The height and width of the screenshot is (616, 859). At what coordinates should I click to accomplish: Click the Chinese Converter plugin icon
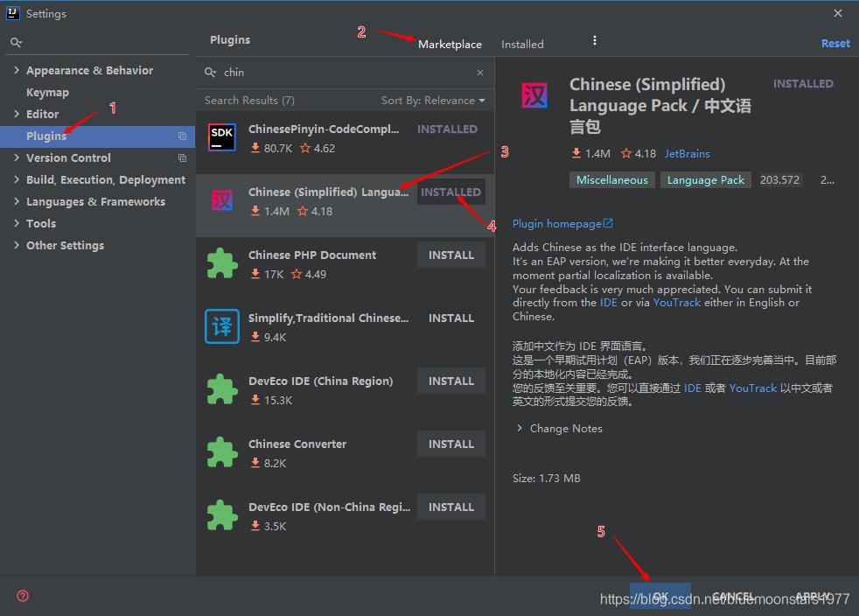tap(222, 452)
